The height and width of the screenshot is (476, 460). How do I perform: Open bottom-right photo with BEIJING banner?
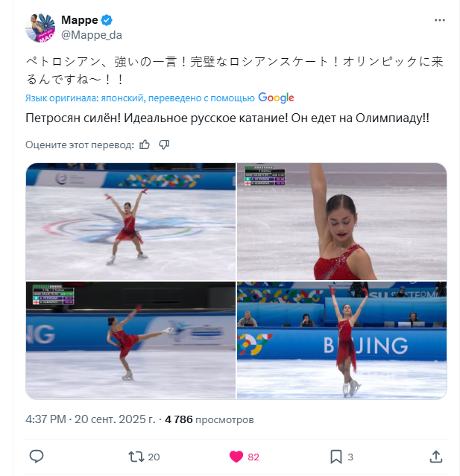[x=341, y=340]
